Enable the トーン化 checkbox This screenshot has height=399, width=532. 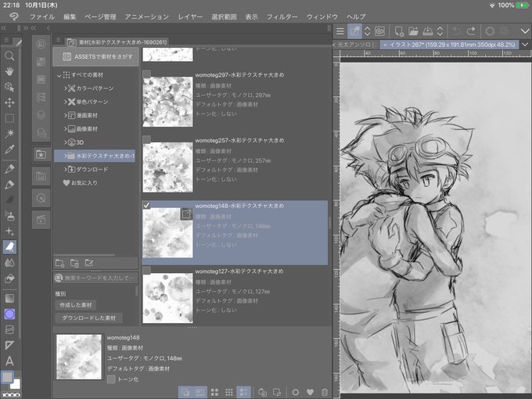coord(111,379)
